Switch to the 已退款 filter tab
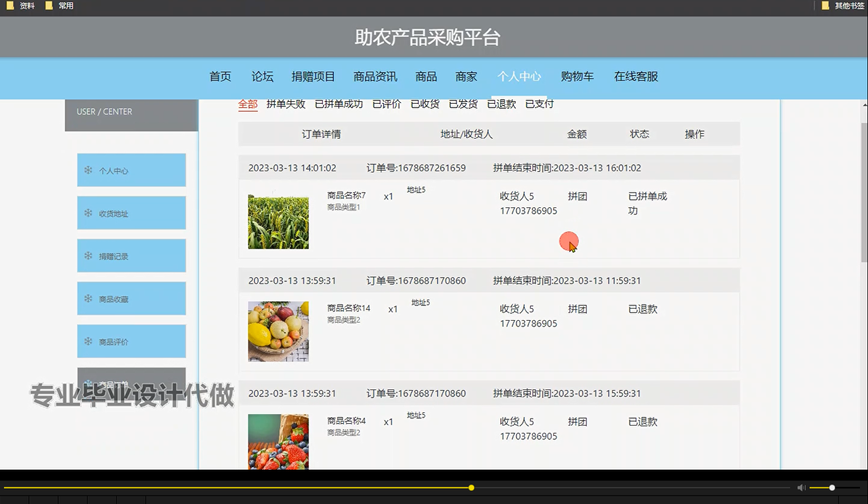This screenshot has height=504, width=868. (501, 104)
